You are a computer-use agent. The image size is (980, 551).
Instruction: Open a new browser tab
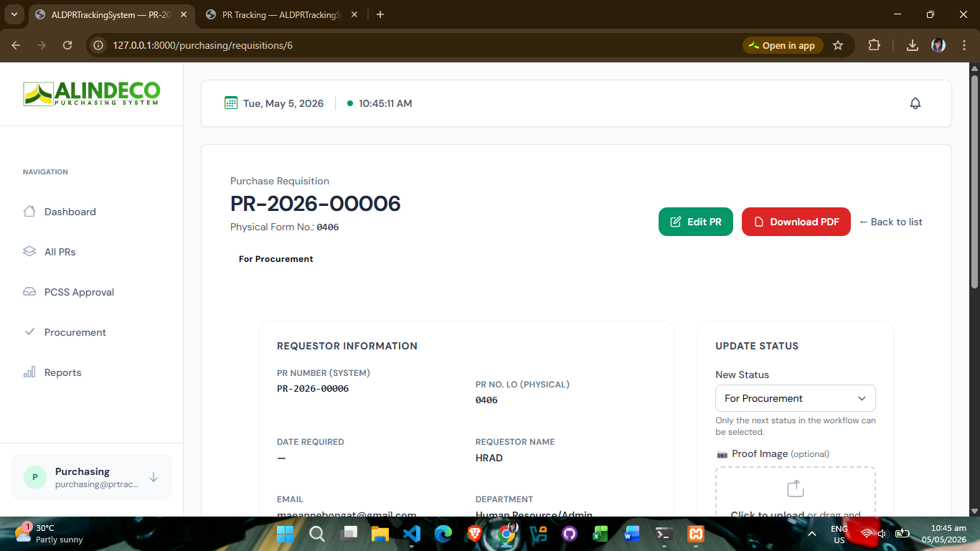click(x=380, y=14)
